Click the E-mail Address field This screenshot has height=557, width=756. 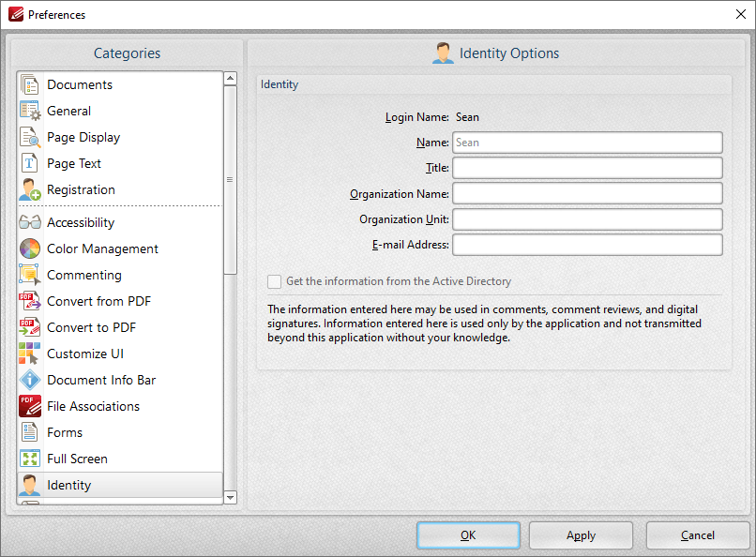coord(587,245)
